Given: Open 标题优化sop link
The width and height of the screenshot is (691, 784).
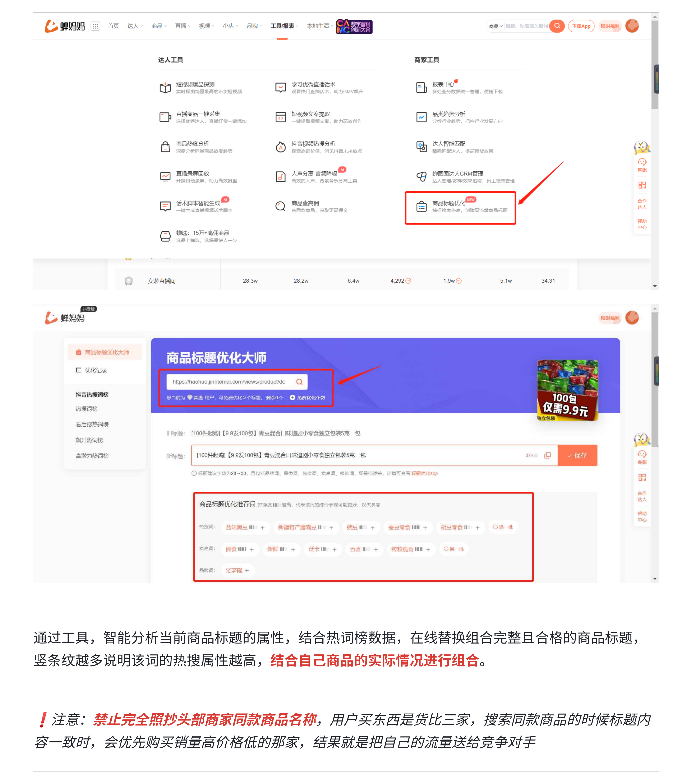Looking at the screenshot, I should pos(424,473).
